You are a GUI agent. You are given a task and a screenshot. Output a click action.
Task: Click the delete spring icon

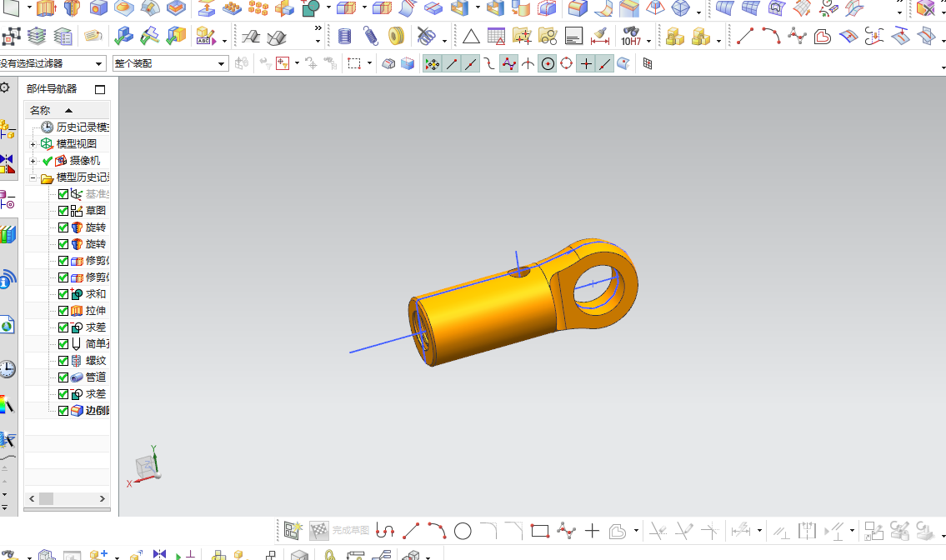tap(426, 37)
